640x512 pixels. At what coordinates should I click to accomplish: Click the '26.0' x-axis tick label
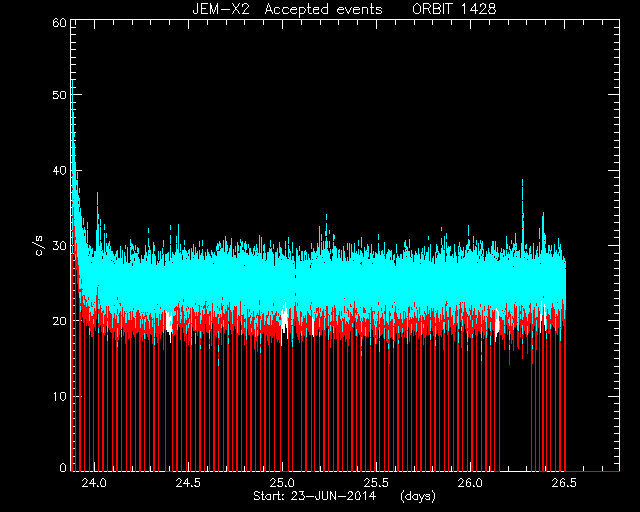tap(471, 483)
